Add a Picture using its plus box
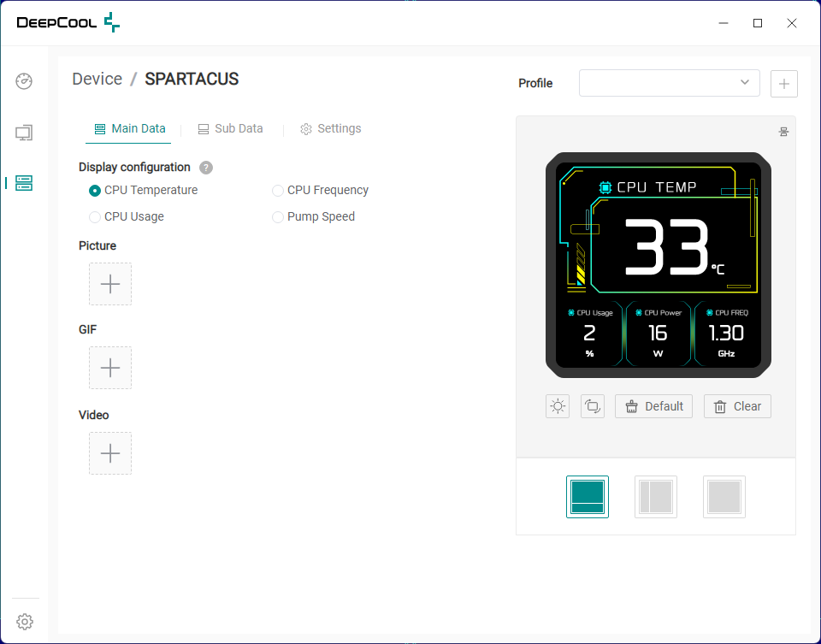The width and height of the screenshot is (821, 644). (110, 284)
